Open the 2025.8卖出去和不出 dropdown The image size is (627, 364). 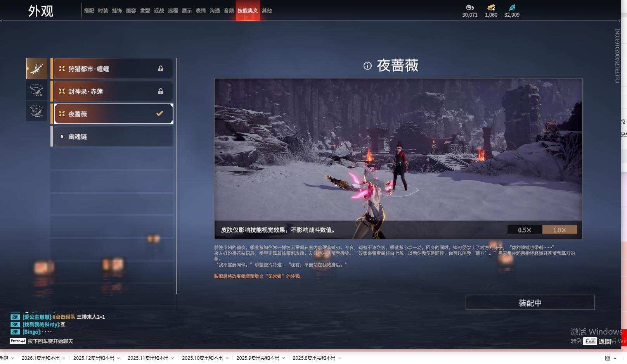tap(314, 358)
